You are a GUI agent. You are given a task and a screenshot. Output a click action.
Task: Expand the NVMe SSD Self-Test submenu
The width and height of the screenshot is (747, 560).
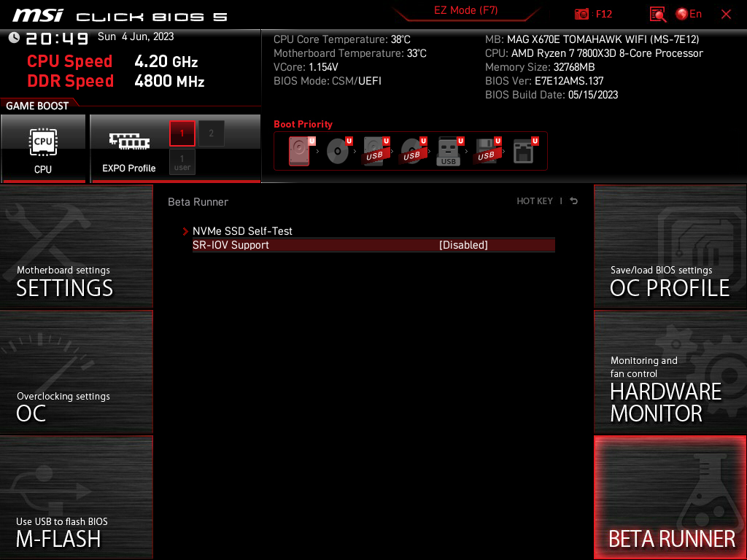242,231
